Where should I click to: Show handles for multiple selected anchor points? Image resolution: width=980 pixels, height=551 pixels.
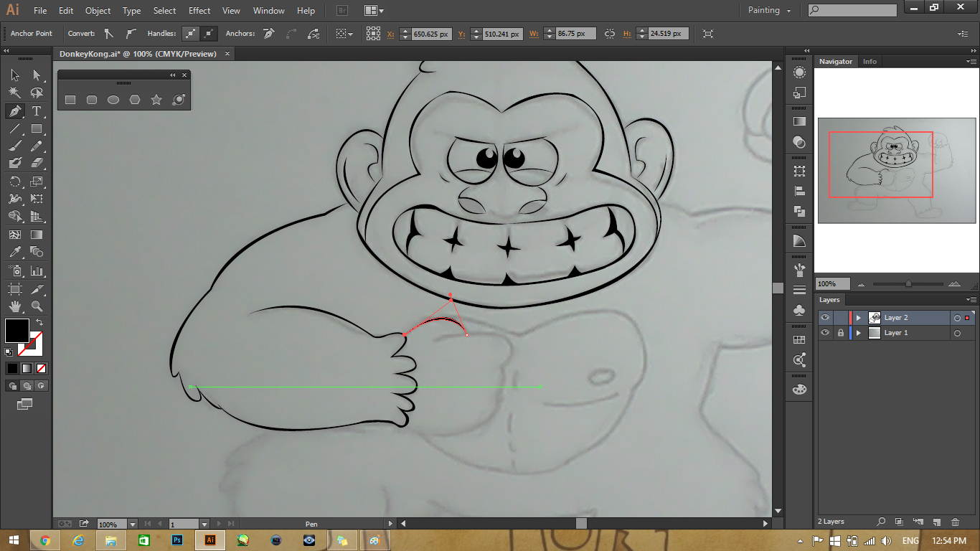[190, 33]
